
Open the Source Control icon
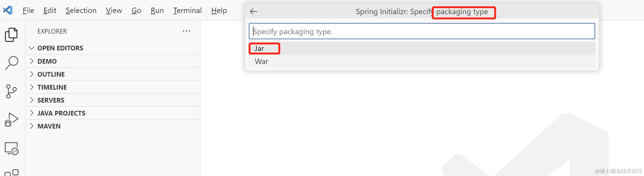coord(11,91)
